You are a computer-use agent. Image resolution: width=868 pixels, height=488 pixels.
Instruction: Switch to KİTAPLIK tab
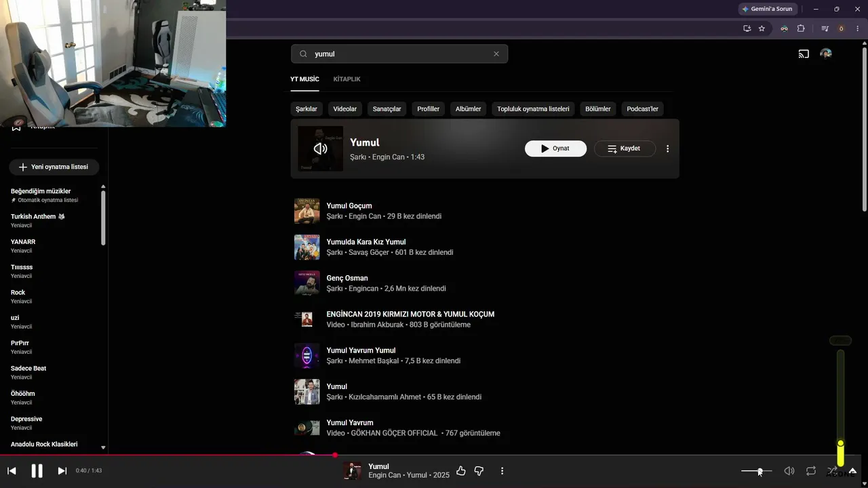(x=347, y=79)
